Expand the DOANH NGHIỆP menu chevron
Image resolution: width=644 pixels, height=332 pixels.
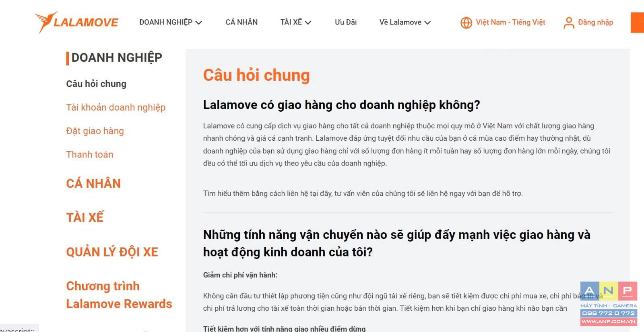[198, 23]
